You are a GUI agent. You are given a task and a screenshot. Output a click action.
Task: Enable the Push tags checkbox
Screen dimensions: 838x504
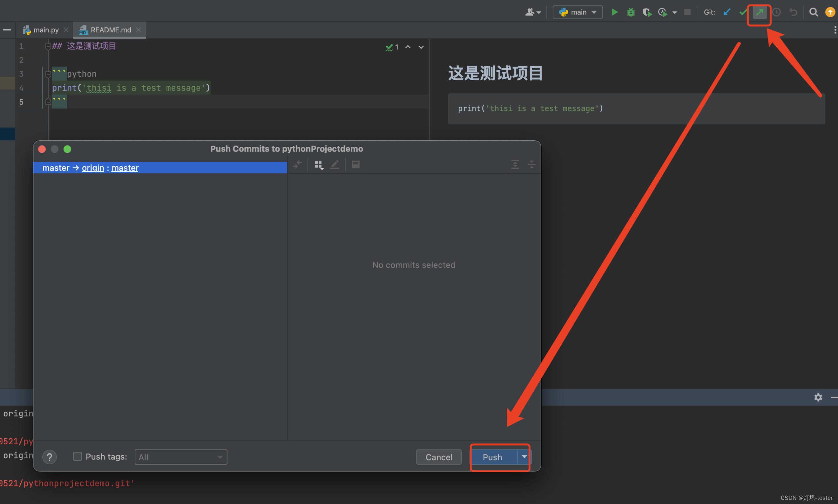click(78, 456)
